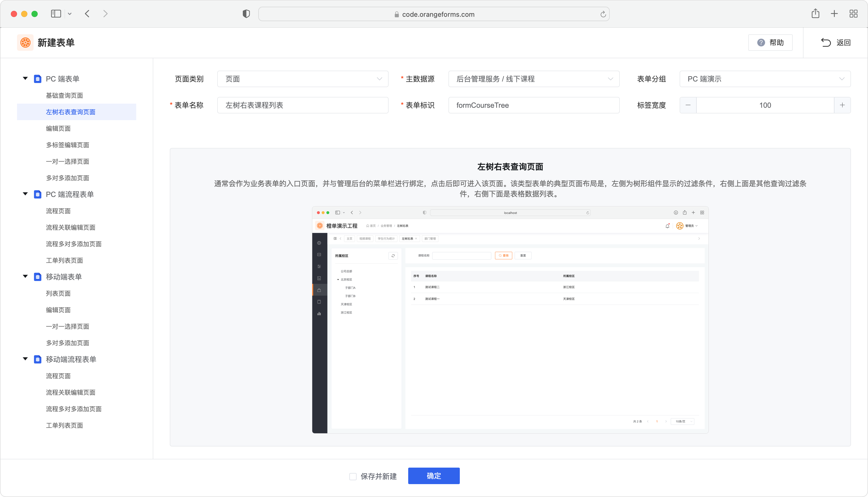The height and width of the screenshot is (497, 868).
Task: Click the 表单标识 input field
Action: [534, 105]
